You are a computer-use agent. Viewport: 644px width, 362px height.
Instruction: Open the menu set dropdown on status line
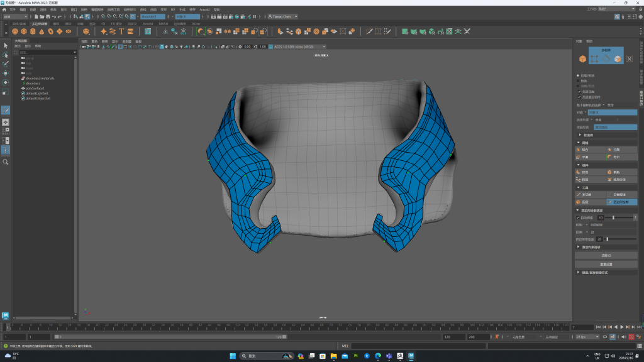15,17
